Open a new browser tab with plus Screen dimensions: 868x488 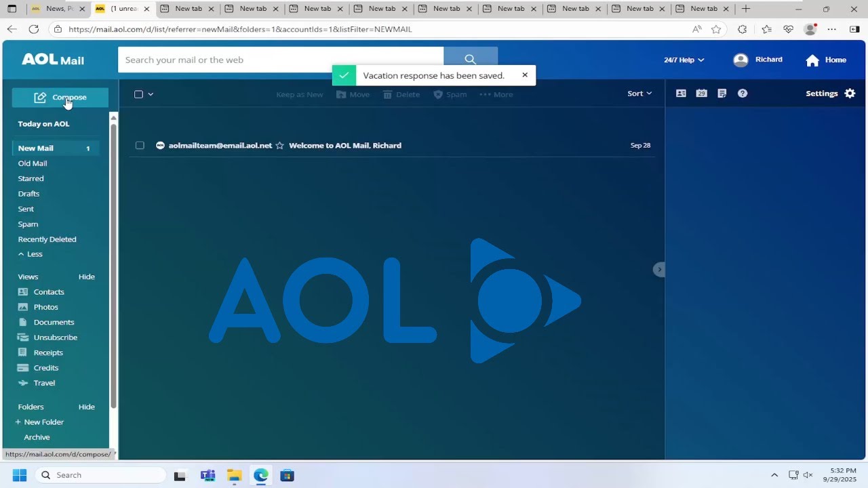pos(746,9)
